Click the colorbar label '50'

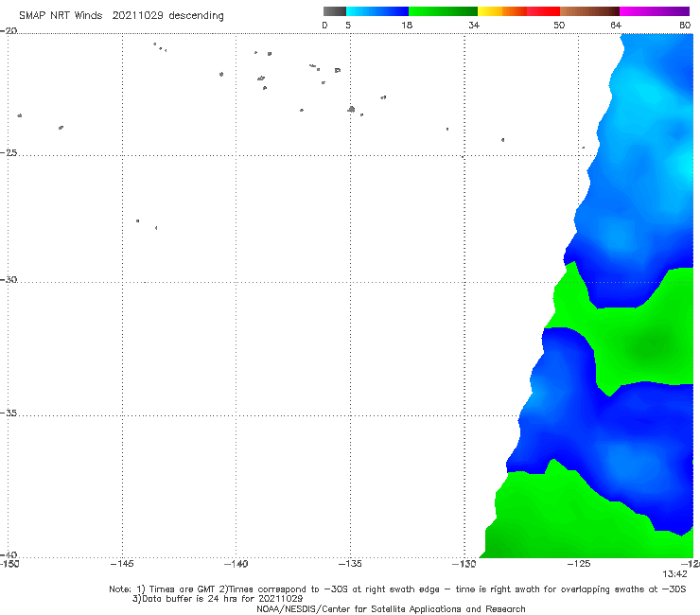(x=559, y=25)
